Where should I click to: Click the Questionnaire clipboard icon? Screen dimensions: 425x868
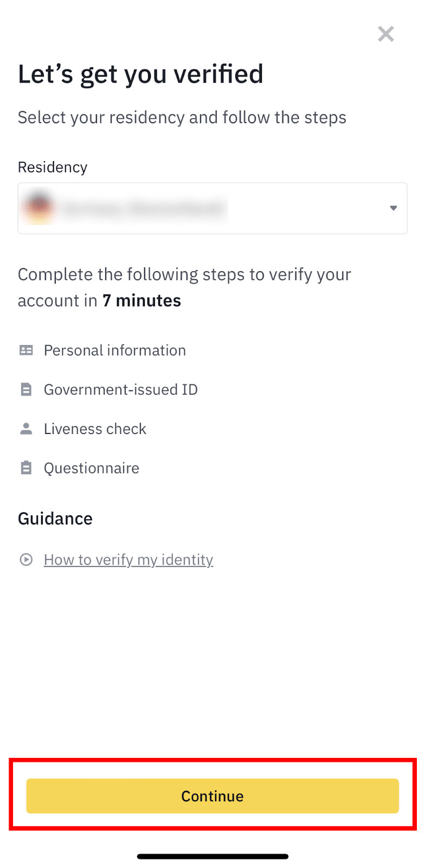pyautogui.click(x=26, y=468)
